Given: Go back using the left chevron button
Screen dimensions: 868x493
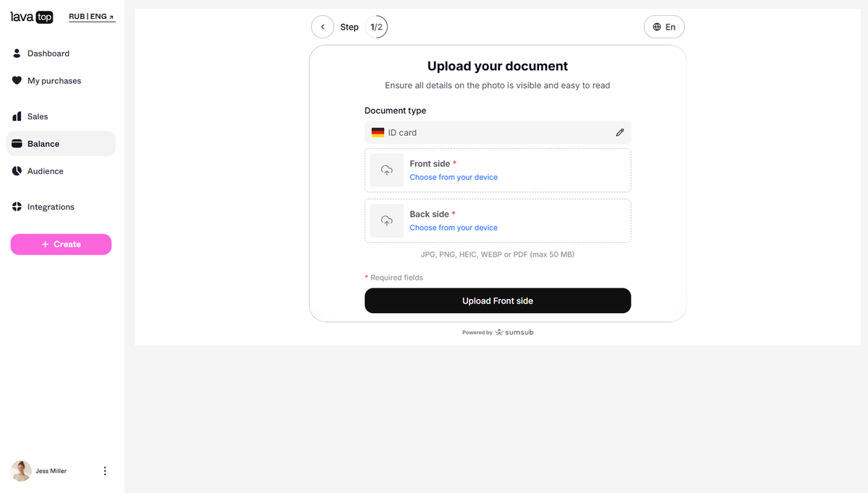Looking at the screenshot, I should (x=323, y=27).
